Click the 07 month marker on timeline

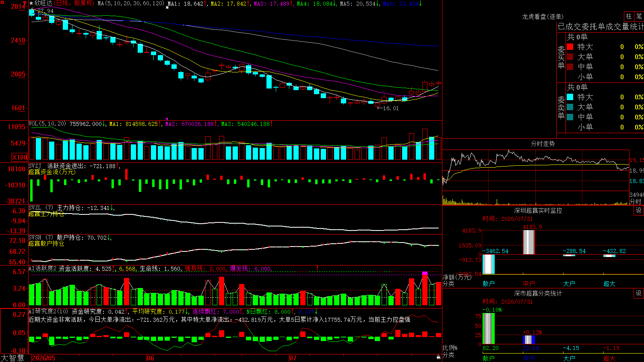(293, 358)
